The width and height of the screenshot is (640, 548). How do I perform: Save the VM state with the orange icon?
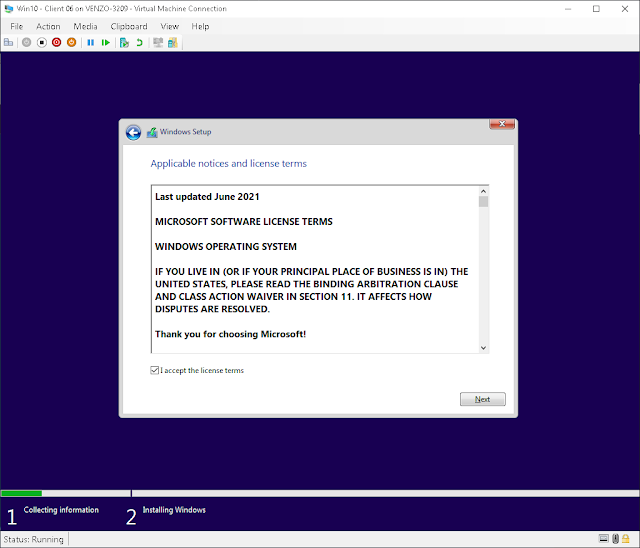[71, 42]
